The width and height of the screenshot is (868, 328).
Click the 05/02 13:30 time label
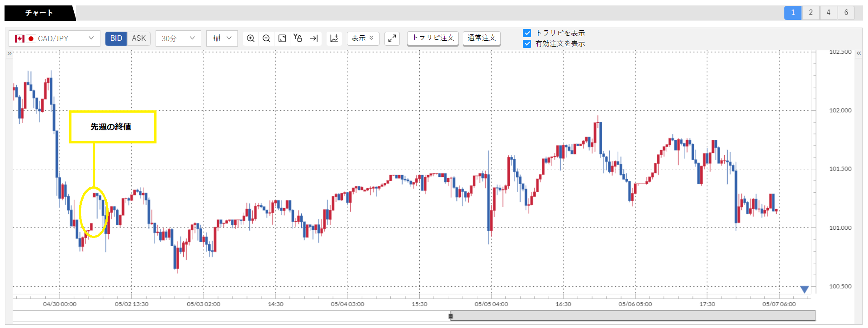click(x=132, y=304)
